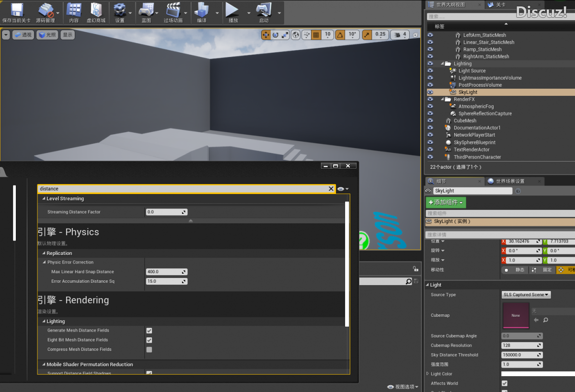Toggle visibility of ThirdPersonCharacter
The width and height of the screenshot is (575, 392).
tap(430, 157)
